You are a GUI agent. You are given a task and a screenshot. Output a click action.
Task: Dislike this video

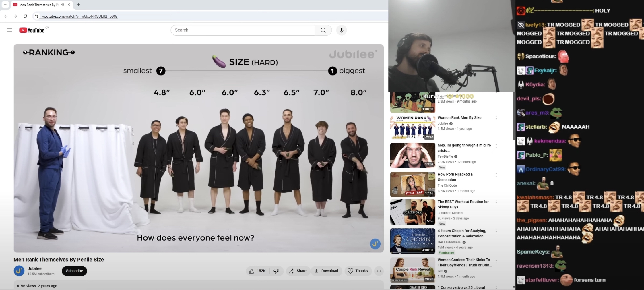(x=276, y=271)
